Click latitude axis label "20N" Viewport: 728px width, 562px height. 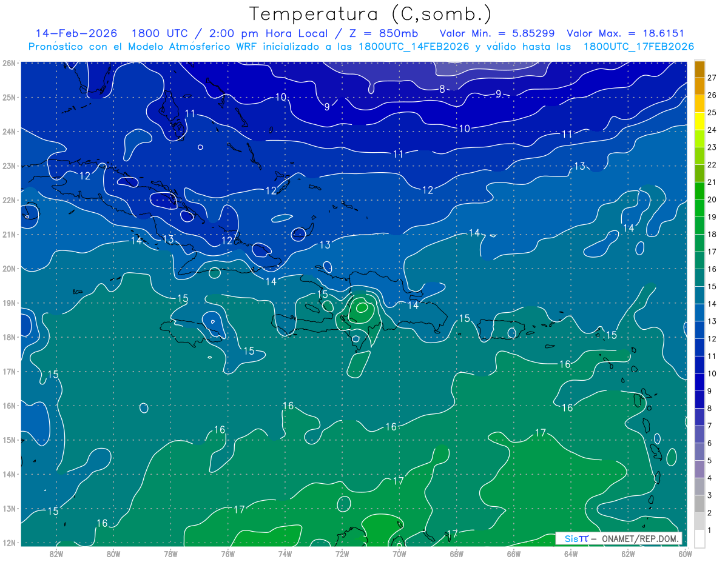(x=9, y=269)
